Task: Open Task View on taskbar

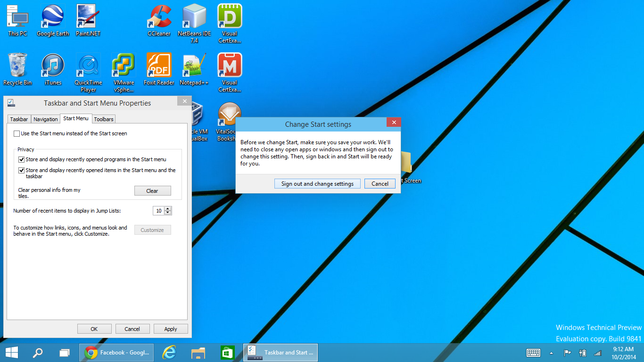Action: coord(65,353)
